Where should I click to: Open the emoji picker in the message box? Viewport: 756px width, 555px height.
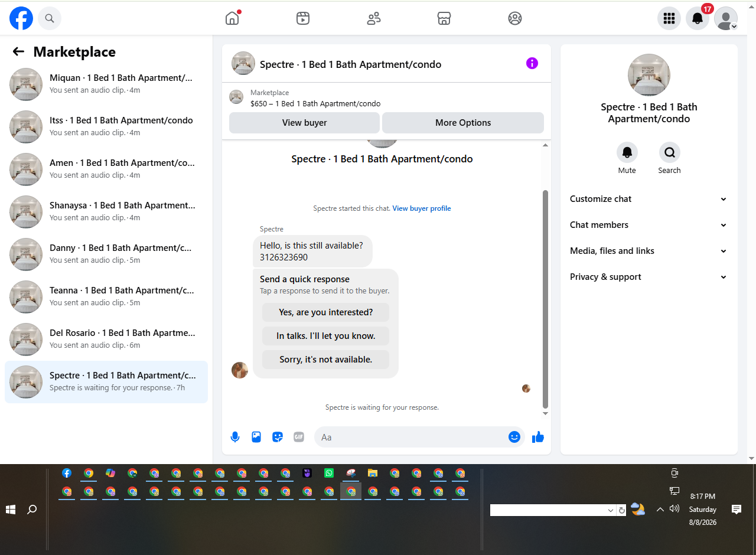(x=514, y=437)
